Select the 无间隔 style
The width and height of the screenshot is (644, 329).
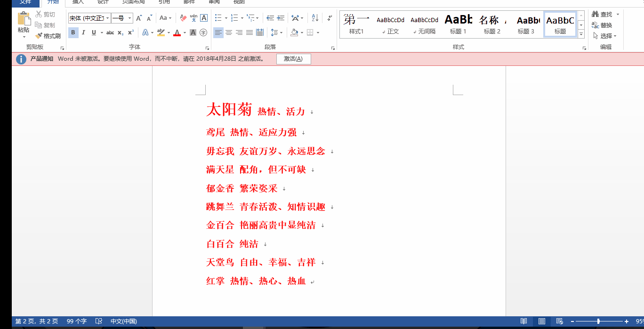coord(425,24)
